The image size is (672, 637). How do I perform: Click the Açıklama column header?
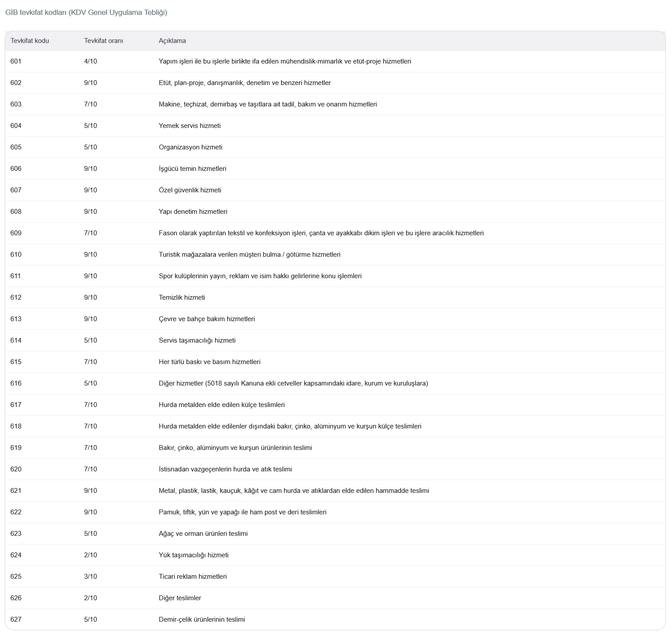(x=172, y=41)
